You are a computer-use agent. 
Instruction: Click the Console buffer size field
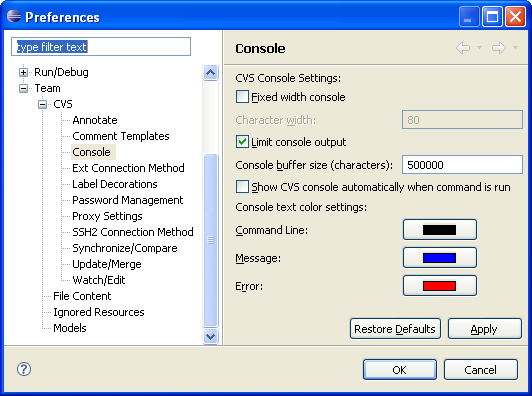click(462, 165)
